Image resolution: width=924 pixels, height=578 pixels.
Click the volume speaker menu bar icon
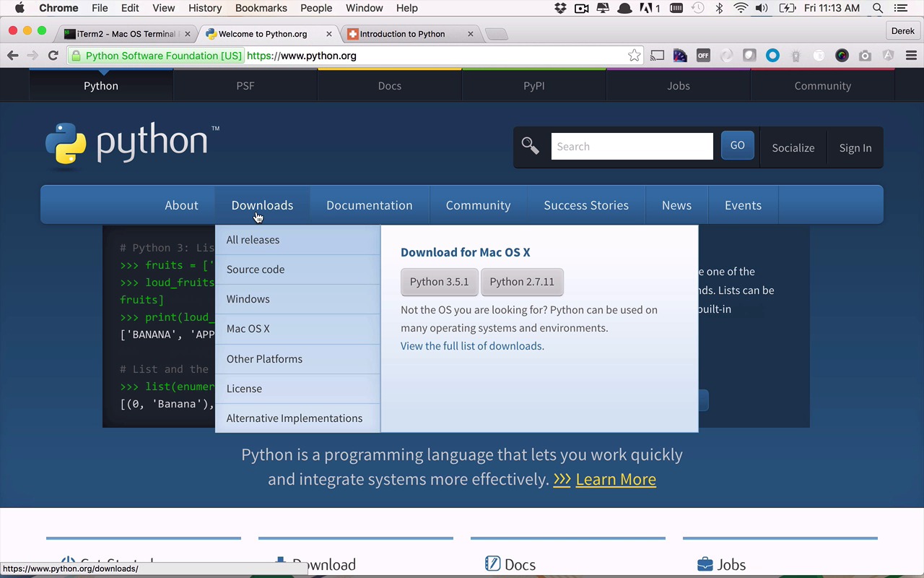tap(762, 8)
